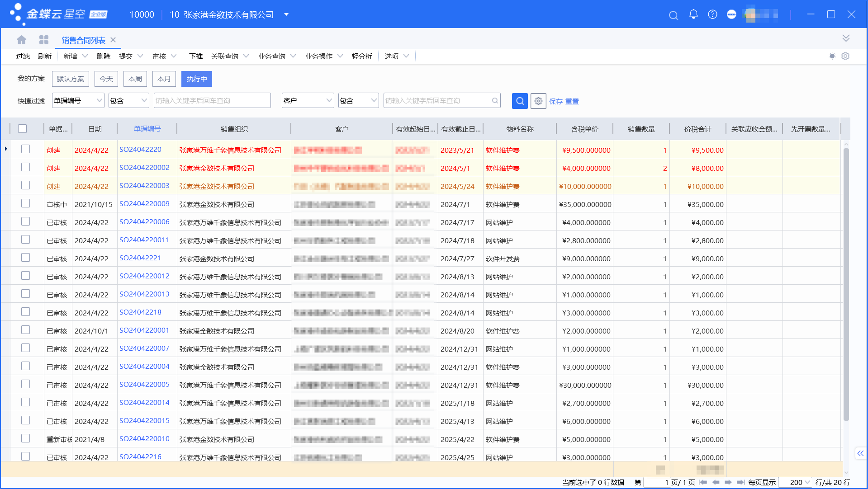Screen dimensions: 868x489
Task: Click the user avatar in header
Action: pos(751,14)
